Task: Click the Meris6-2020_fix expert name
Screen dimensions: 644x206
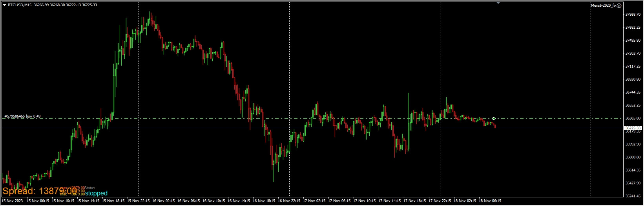Action: point(604,6)
